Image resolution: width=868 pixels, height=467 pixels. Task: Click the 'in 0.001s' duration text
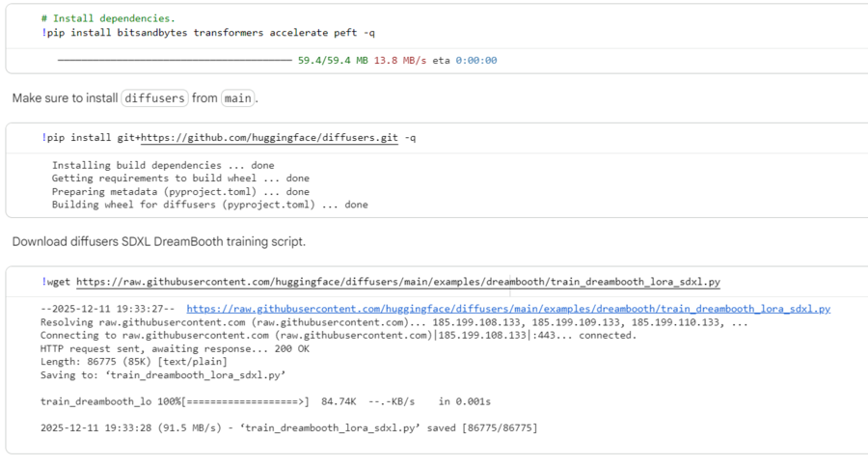465,401
